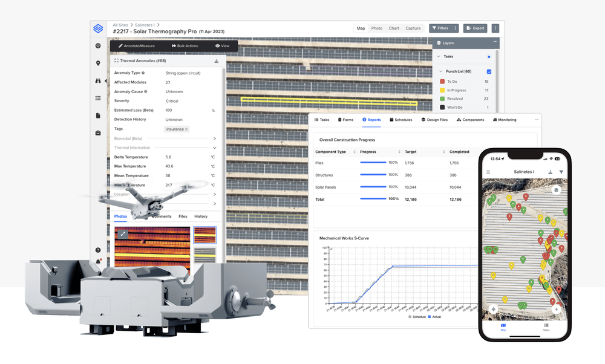Go to All Sites breadcrumb

coord(120,25)
